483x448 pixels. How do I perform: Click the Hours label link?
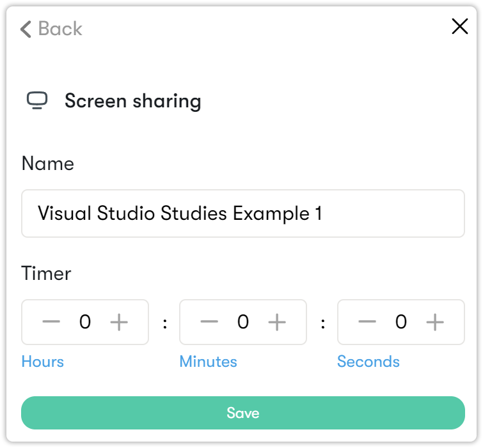pyautogui.click(x=43, y=362)
